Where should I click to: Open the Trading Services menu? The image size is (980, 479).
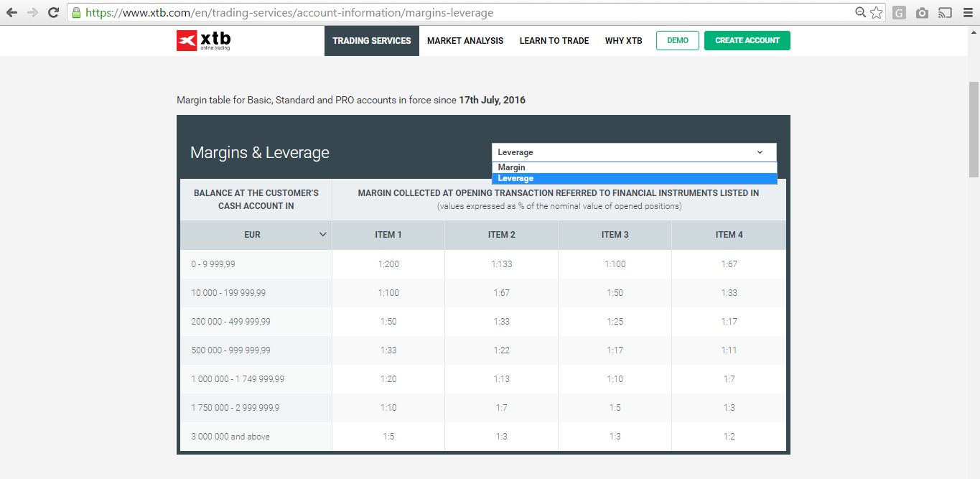point(371,41)
